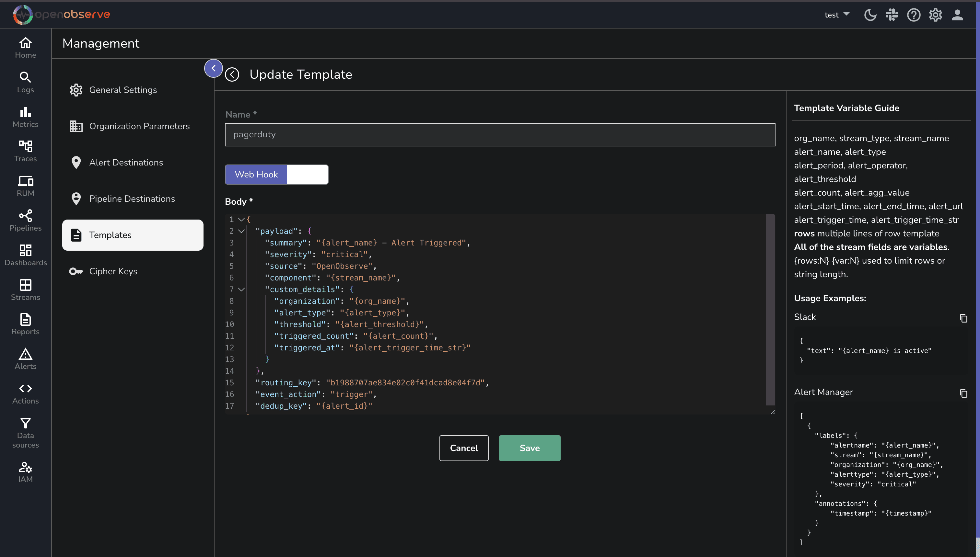Viewport: 980px width, 557px height.
Task: Fold the custom_details block on line 7
Action: pos(241,290)
